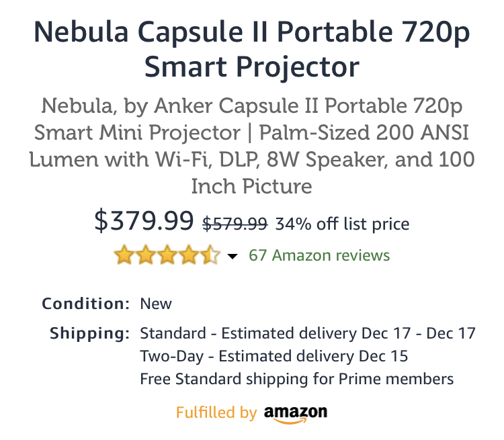The image size is (504, 440).
Task: Click the New condition value
Action: pos(156,304)
